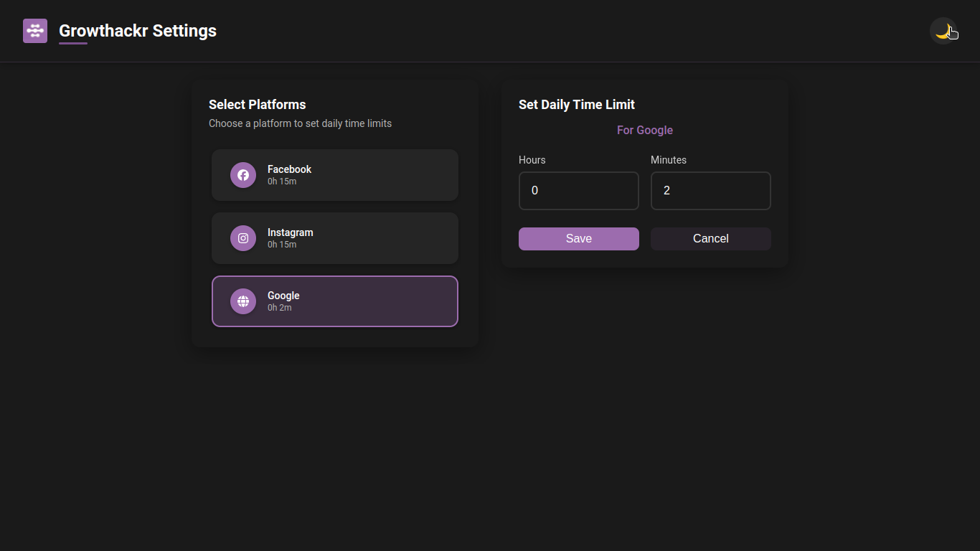Click the Set Daily Time Limit title
This screenshot has width=980, height=551.
click(x=577, y=104)
